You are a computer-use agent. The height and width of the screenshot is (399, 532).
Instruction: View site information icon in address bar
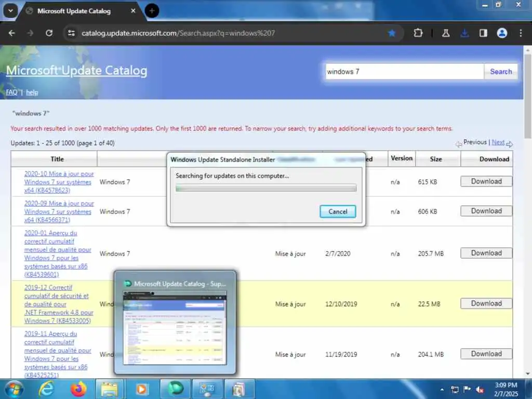coord(71,33)
